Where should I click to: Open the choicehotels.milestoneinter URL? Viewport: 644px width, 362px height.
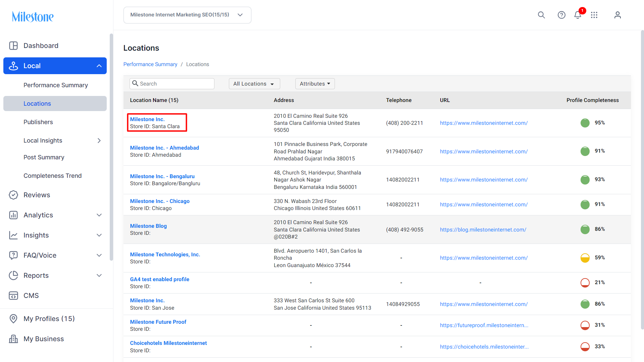tap(484, 347)
